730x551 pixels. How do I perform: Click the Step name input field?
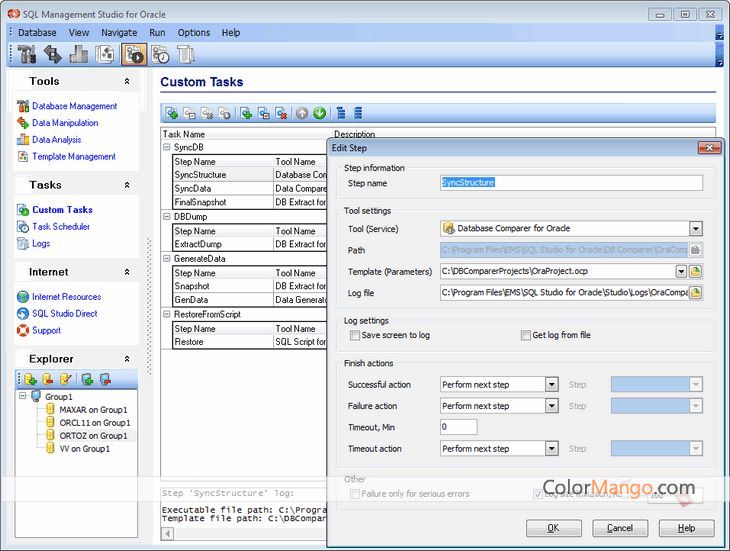(x=571, y=183)
